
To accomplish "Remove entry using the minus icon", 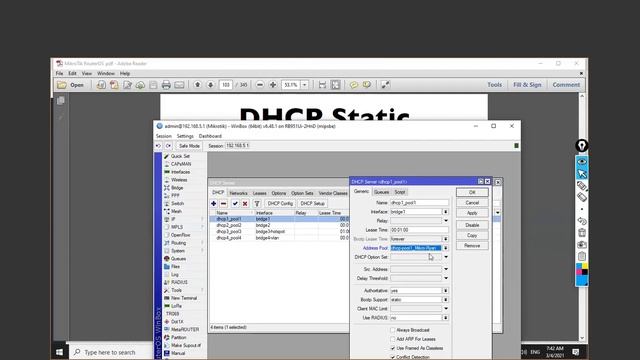I will [x=224, y=203].
